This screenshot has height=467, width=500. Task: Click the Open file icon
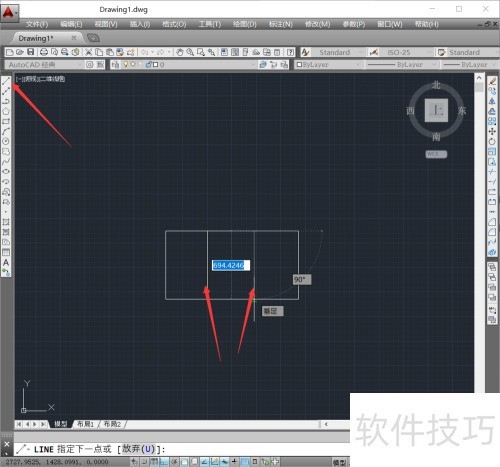(x=20, y=52)
